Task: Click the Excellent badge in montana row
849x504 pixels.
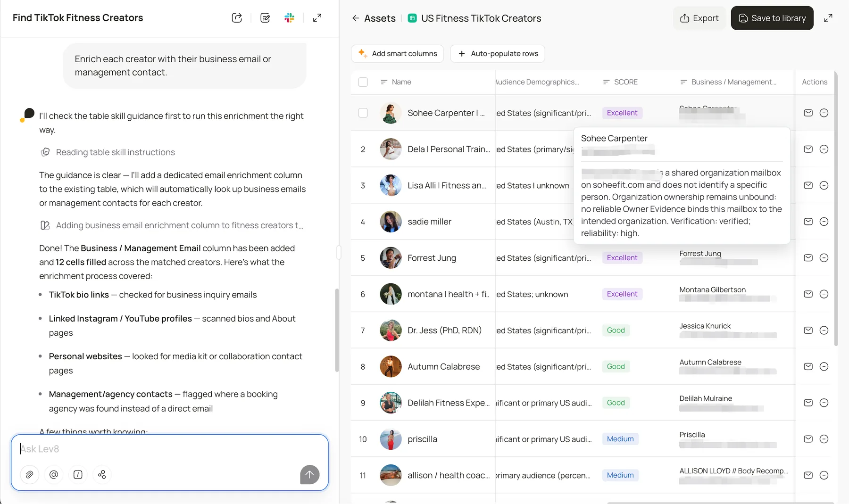Action: 622,294
